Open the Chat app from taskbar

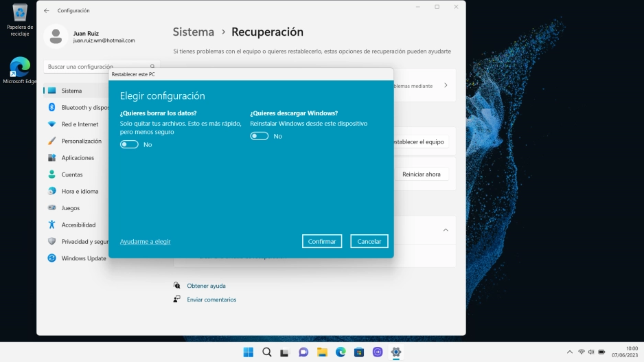pyautogui.click(x=303, y=352)
